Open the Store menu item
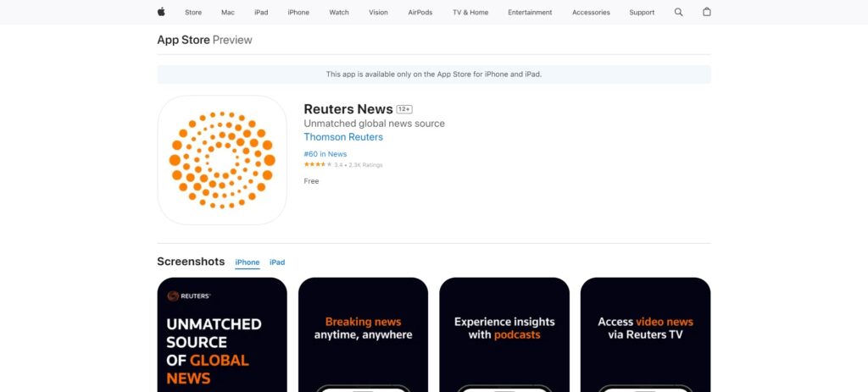This screenshot has width=868, height=392. 193,12
